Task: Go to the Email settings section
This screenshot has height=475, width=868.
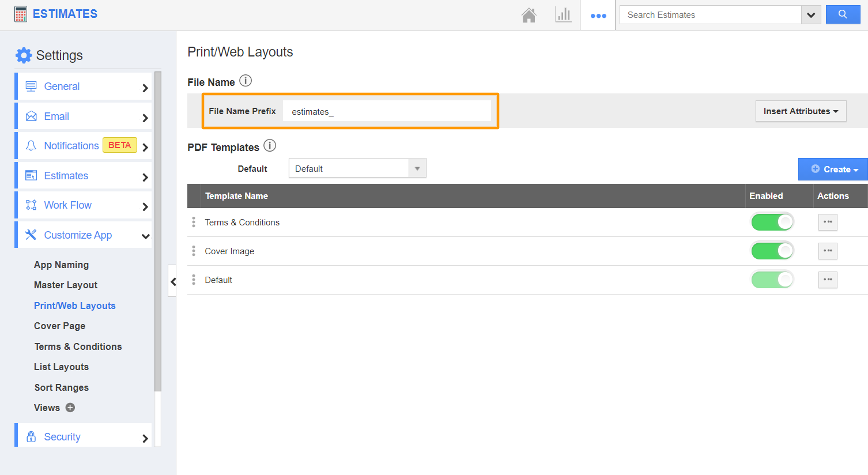Action: coord(56,116)
